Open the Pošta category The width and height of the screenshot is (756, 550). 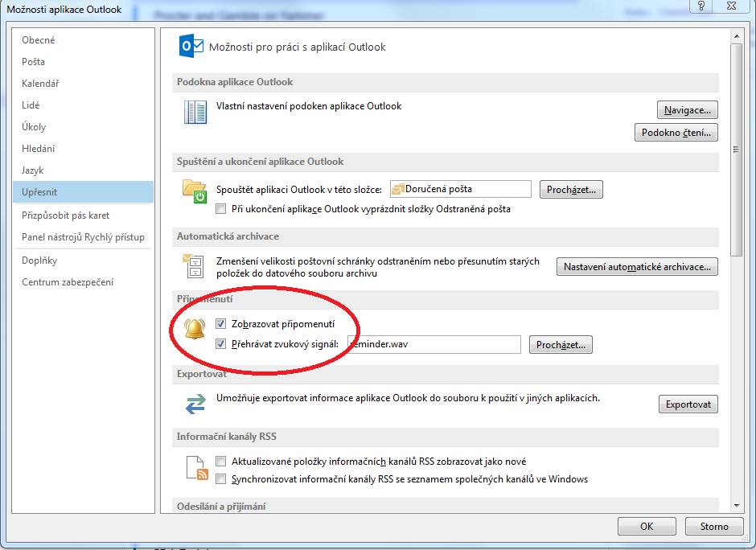click(83, 62)
